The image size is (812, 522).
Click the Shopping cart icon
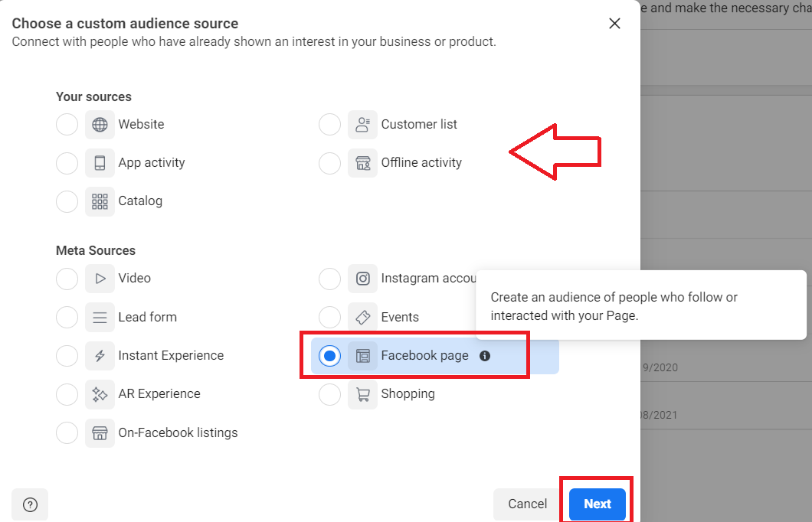[x=362, y=394]
